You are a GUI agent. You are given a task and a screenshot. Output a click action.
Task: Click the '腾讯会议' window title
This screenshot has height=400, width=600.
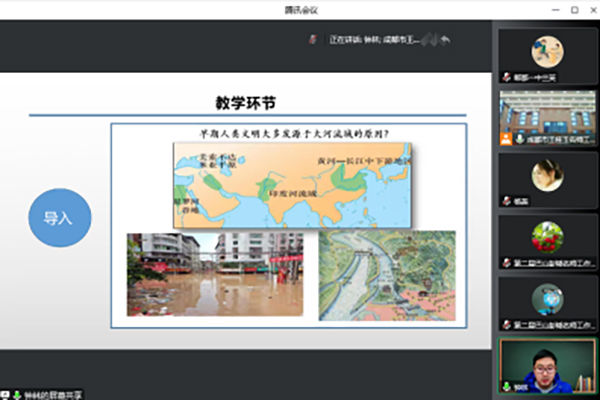pyautogui.click(x=301, y=10)
